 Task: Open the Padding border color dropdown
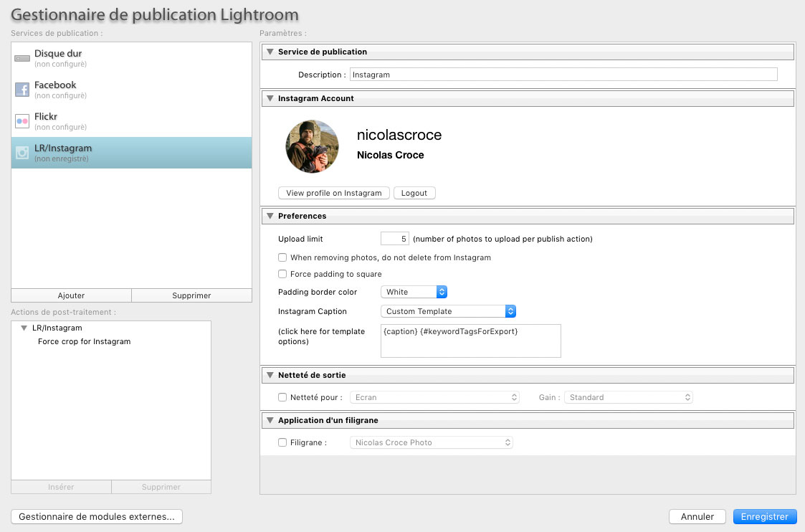(414, 292)
